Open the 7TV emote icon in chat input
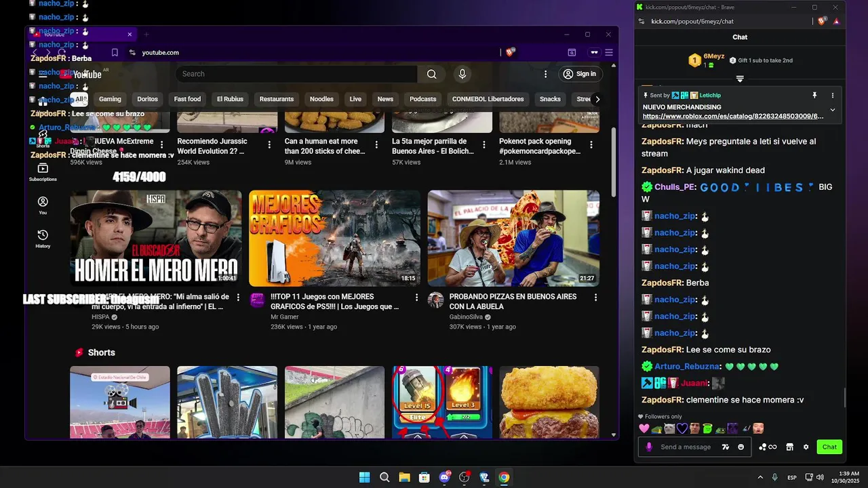This screenshot has height=488, width=868. coord(725,447)
